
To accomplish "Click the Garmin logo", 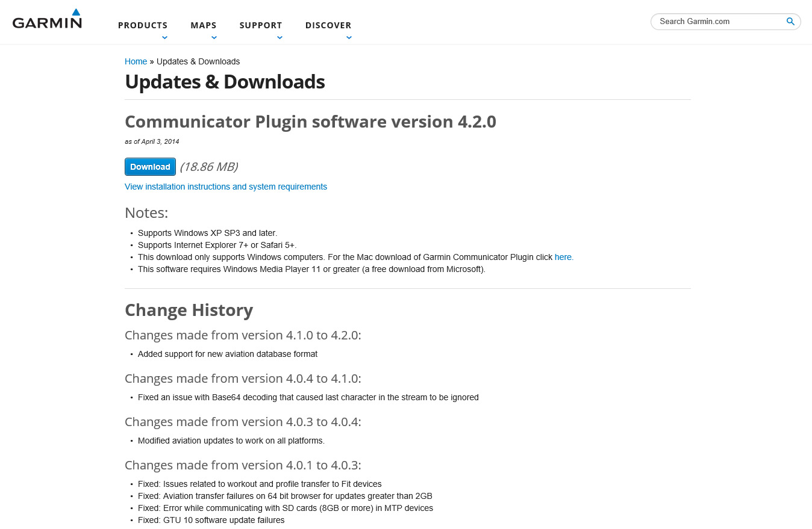I will point(47,19).
